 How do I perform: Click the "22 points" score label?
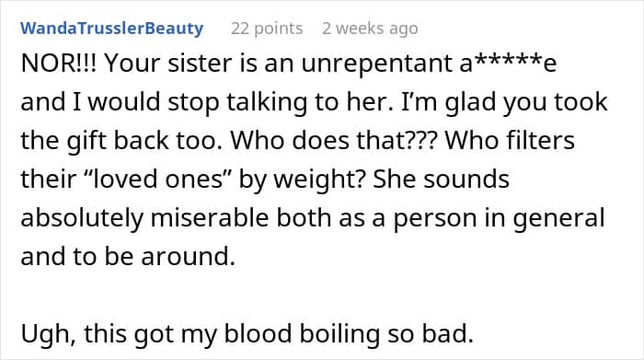click(267, 29)
